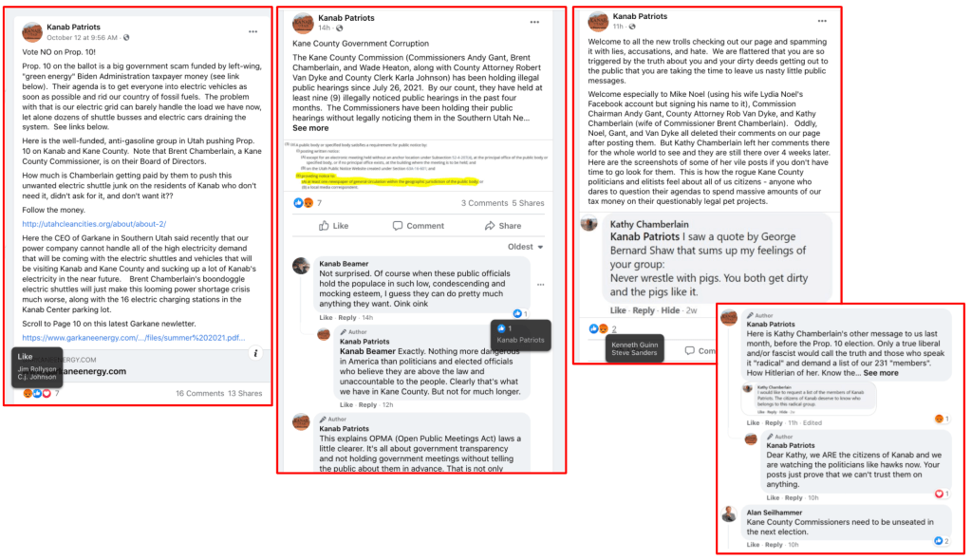971x560 pixels.
Task: Open three-dot menu on Prop. 10 post
Action: pos(252,31)
